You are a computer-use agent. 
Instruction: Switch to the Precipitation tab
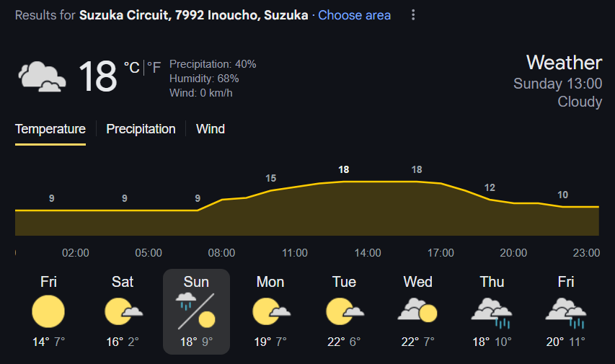point(141,129)
